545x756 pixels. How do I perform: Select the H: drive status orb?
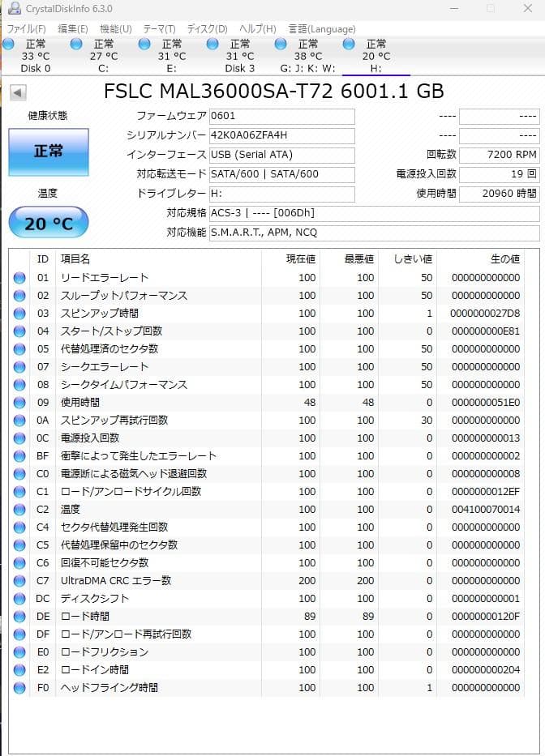click(x=350, y=44)
